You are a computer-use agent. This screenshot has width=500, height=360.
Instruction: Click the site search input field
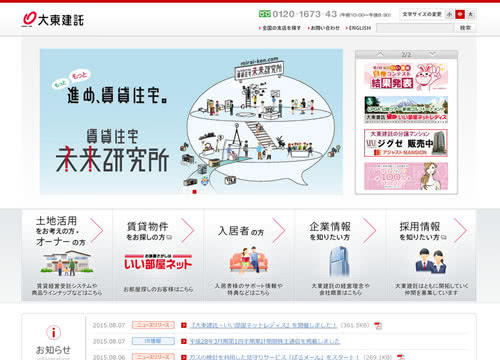click(415, 28)
